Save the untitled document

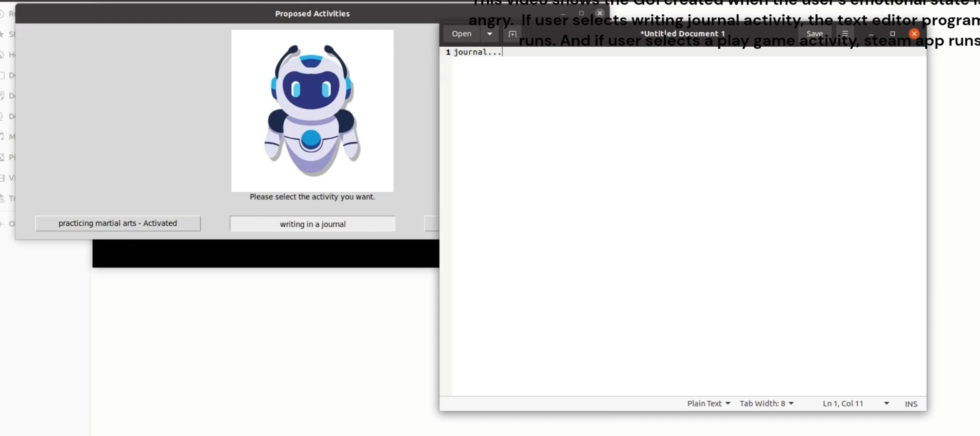pos(814,34)
